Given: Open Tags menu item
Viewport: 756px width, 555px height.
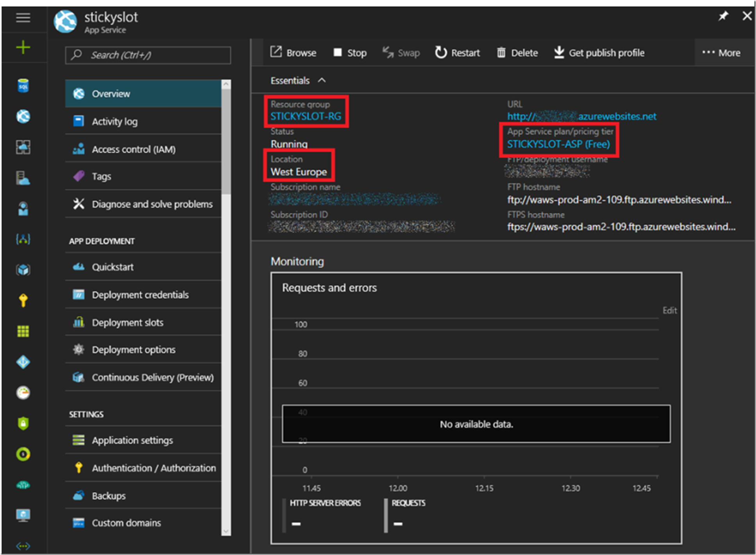Looking at the screenshot, I should [143, 177].
